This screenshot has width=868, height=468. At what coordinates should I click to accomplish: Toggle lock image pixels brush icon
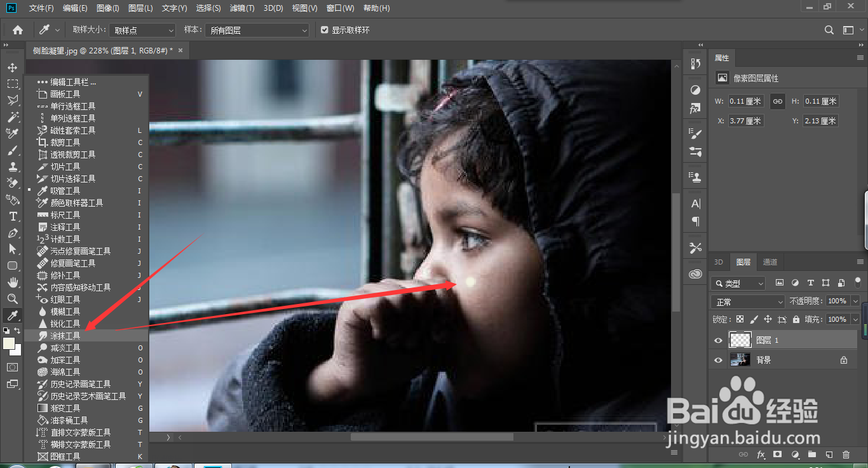[754, 319]
